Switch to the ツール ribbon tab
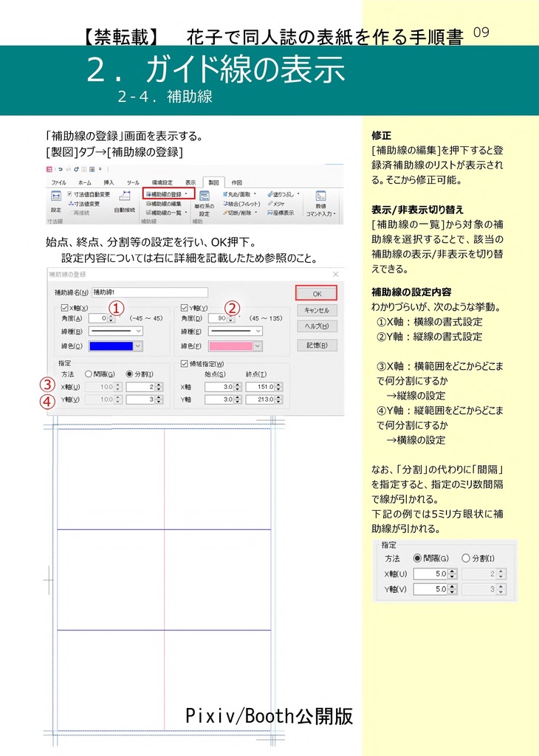539x756 pixels. coord(133,182)
